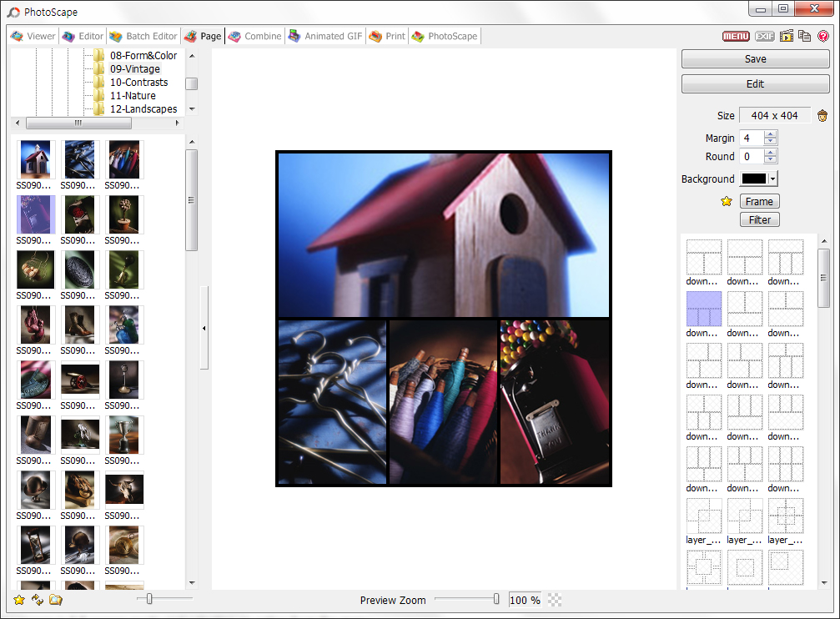Click the Save button
Viewport: 840px width, 619px height.
(755, 58)
